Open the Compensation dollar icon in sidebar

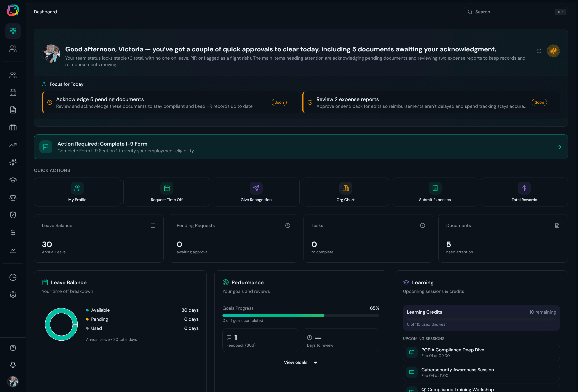[x=13, y=233]
